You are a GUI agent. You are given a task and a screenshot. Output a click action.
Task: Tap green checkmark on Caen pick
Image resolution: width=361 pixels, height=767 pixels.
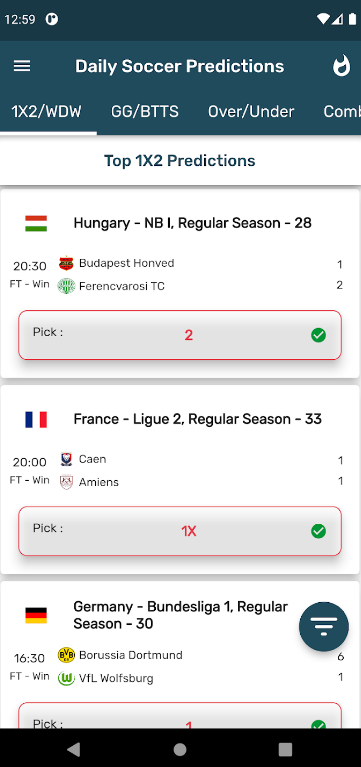[x=318, y=531]
